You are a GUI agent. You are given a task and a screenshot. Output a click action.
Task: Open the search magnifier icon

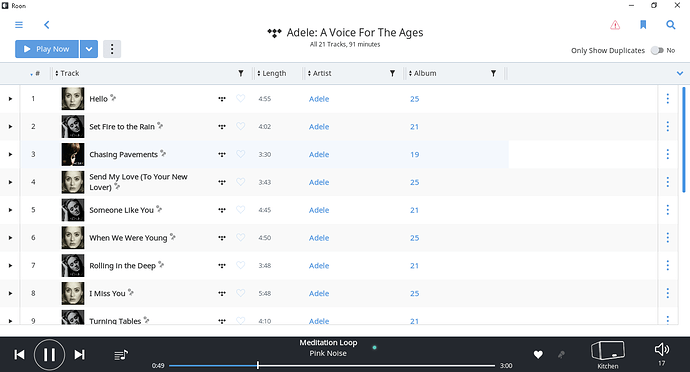tap(671, 25)
